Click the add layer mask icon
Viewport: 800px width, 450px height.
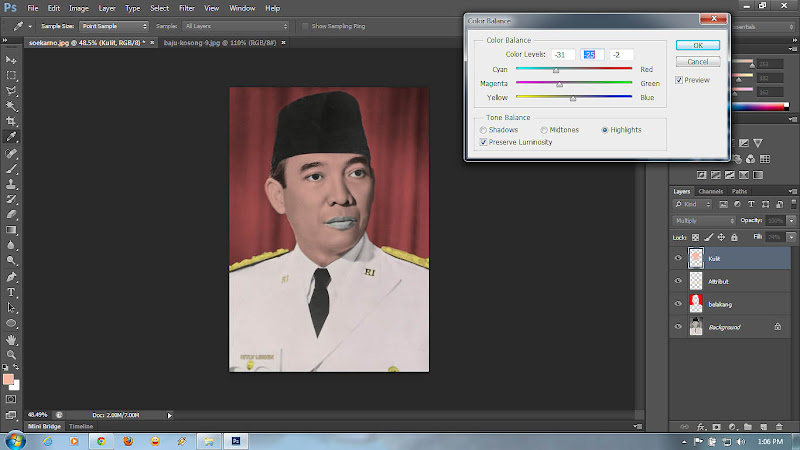tap(717, 427)
